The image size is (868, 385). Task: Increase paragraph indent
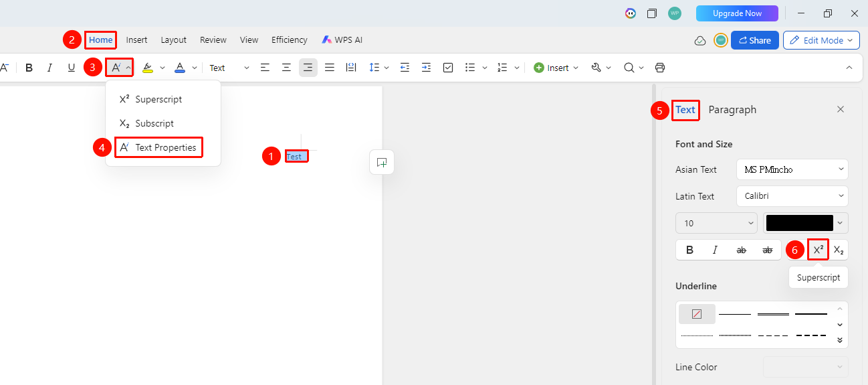(426, 68)
